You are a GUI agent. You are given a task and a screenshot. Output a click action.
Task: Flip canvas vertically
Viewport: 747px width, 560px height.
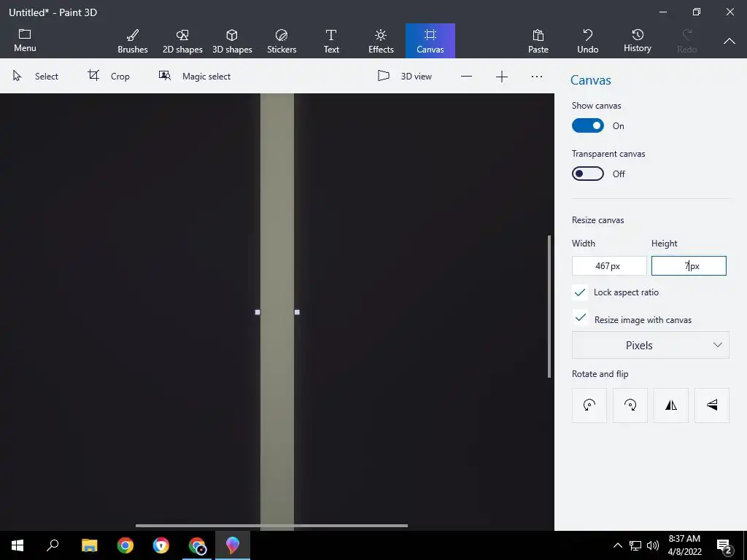712,405
